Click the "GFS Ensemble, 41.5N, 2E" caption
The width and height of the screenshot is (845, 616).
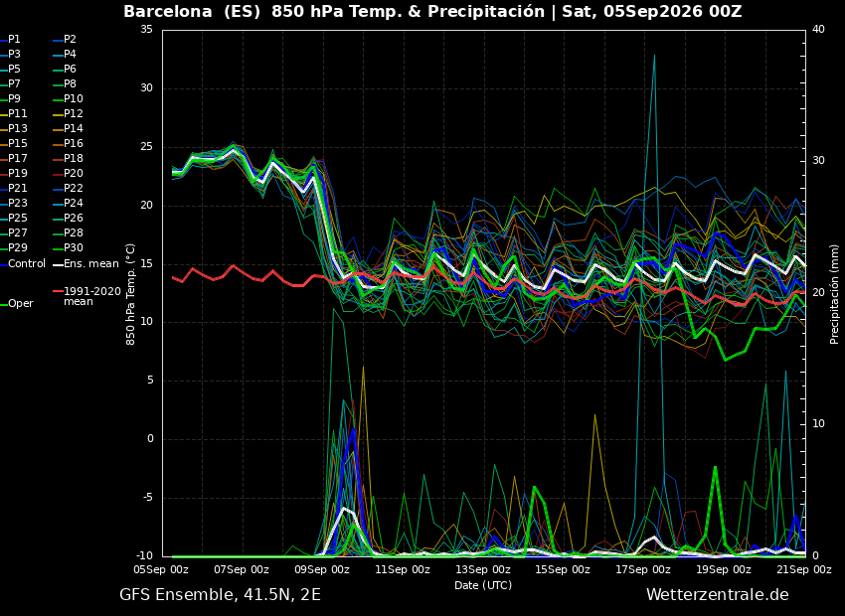coord(220,595)
